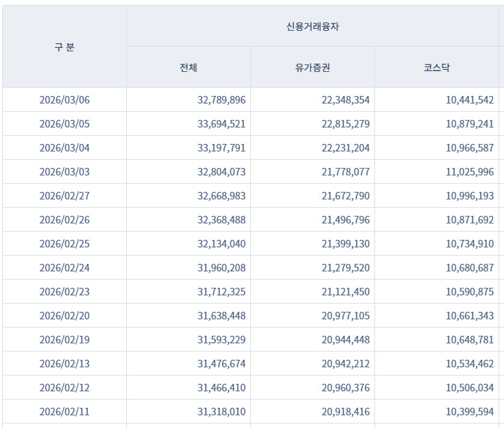The width and height of the screenshot is (504, 429).
Task: Click the 코스닥 value 10,506,034
Action: [469, 388]
